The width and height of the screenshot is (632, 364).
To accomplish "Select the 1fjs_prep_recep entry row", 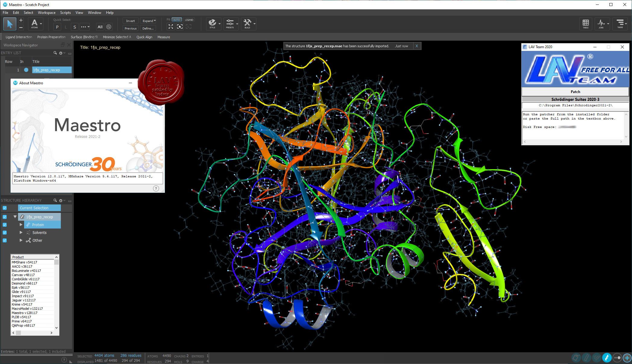I will (x=46, y=70).
